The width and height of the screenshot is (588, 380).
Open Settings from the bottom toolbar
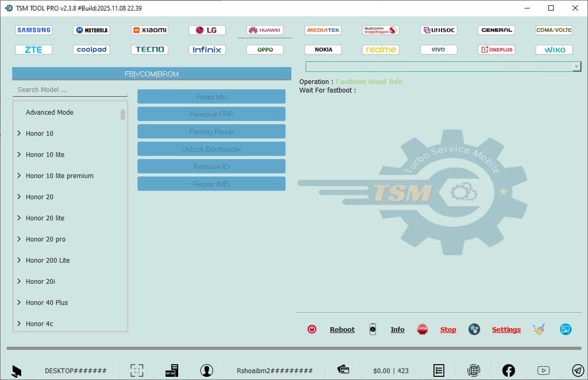pos(506,329)
